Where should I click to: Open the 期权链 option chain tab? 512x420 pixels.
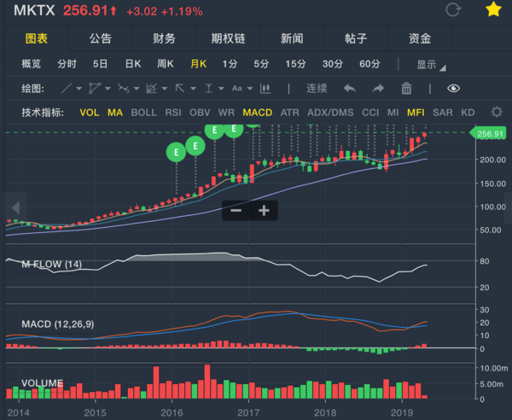[x=228, y=38]
